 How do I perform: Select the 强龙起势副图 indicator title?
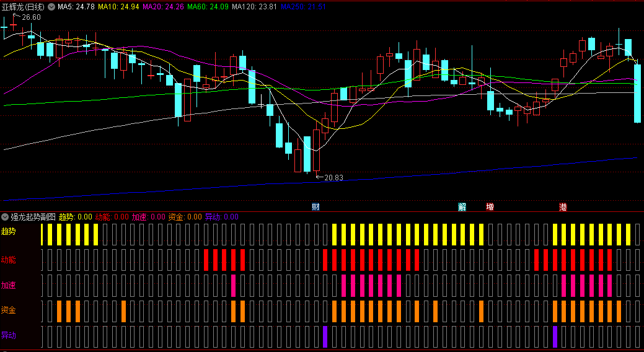(x=33, y=217)
